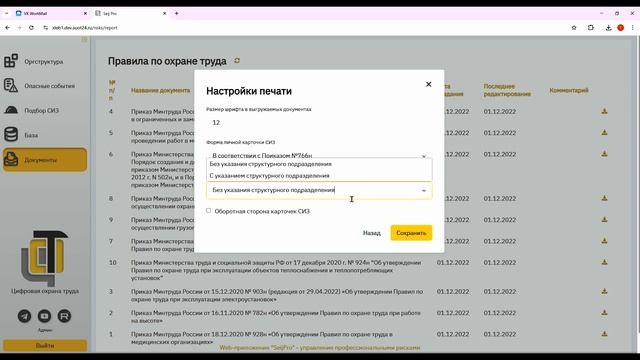Sort by Название документа column
640x360 pixels.
160,90
